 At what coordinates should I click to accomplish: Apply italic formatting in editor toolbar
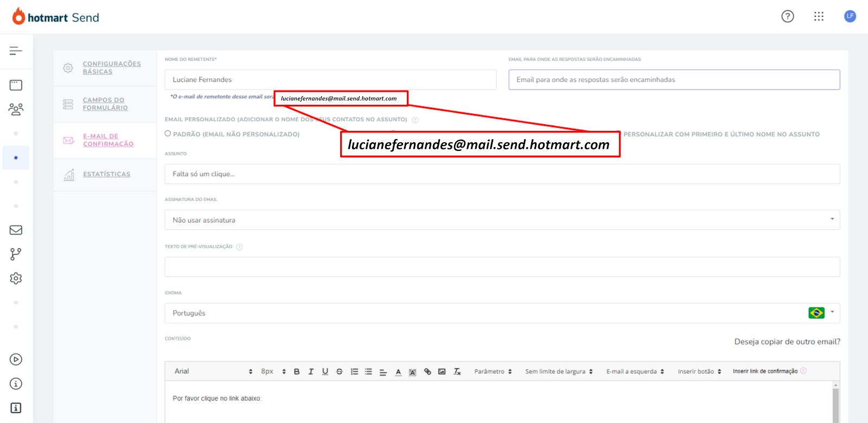[311, 372]
